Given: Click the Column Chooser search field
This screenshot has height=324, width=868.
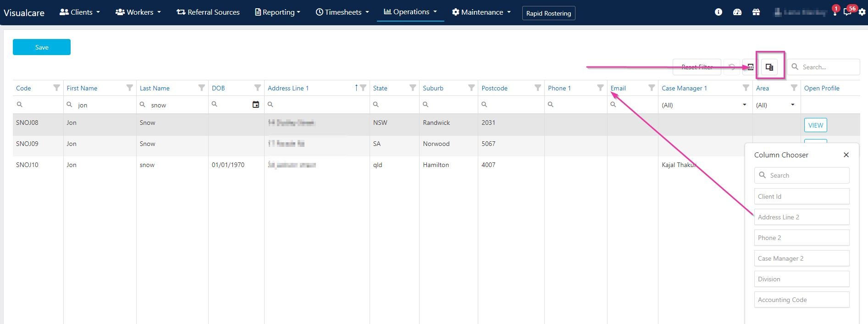Looking at the screenshot, I should point(802,175).
